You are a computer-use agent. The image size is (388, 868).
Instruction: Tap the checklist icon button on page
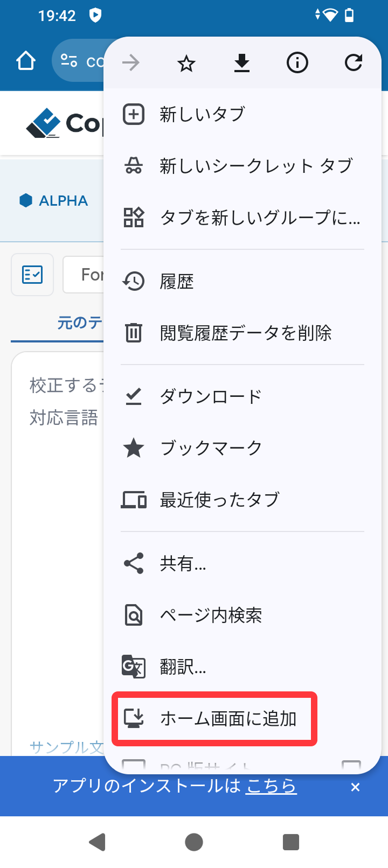pos(32,275)
